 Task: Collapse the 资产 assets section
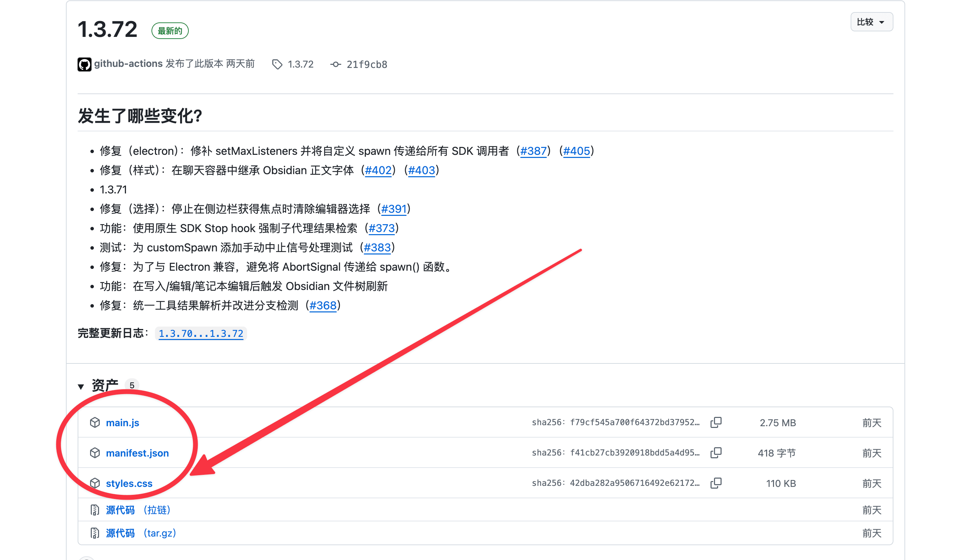tap(81, 386)
